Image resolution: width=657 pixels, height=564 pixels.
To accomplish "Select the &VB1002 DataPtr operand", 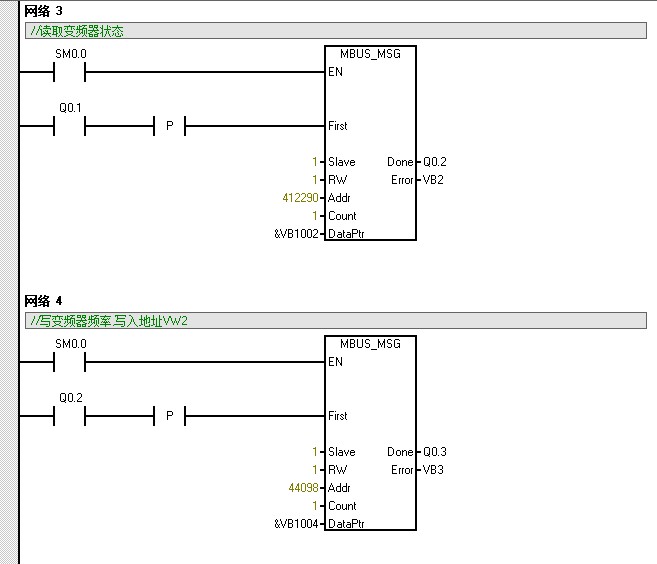I will 295,234.
